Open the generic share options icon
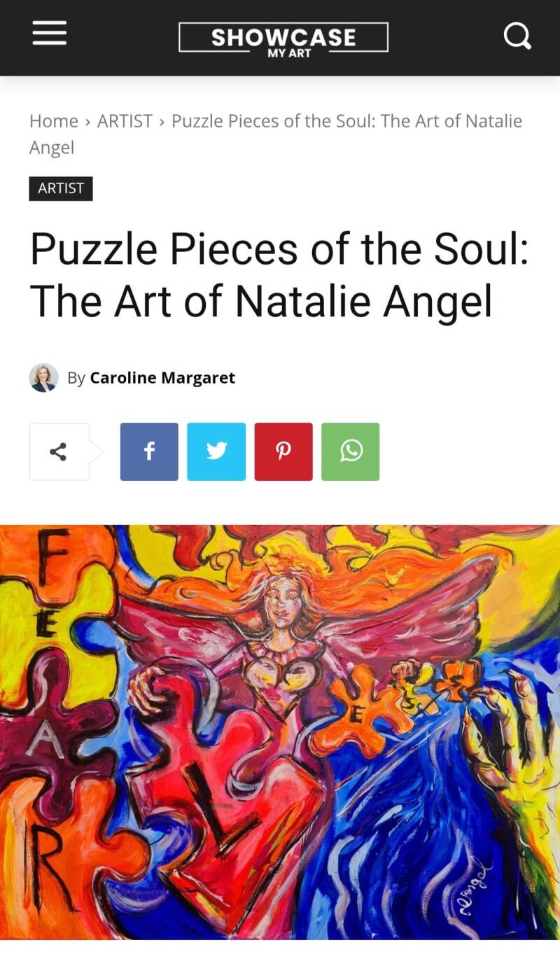The image size is (560, 966). 59,451
